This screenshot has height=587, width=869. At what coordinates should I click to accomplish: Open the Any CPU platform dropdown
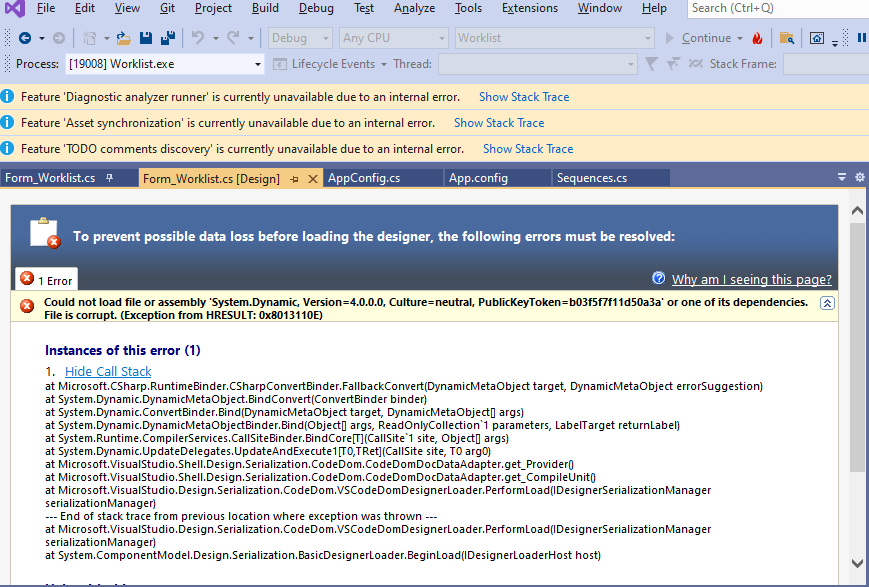(x=393, y=38)
